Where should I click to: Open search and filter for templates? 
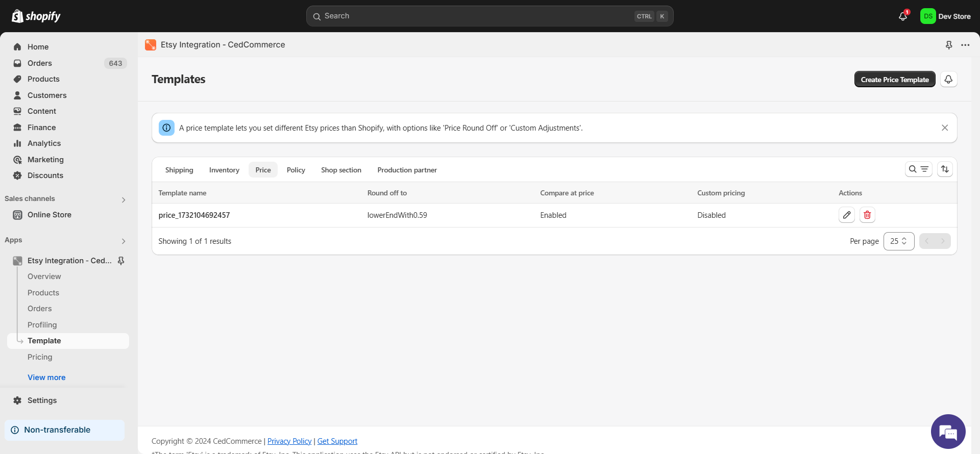click(x=918, y=169)
